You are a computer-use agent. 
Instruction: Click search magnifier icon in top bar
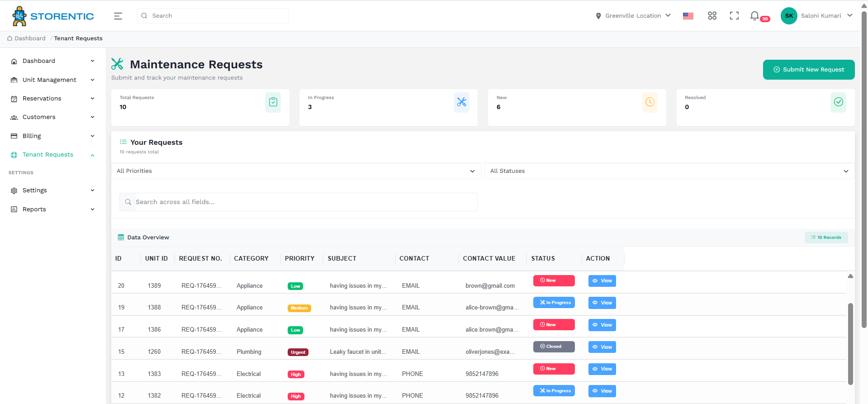144,16
